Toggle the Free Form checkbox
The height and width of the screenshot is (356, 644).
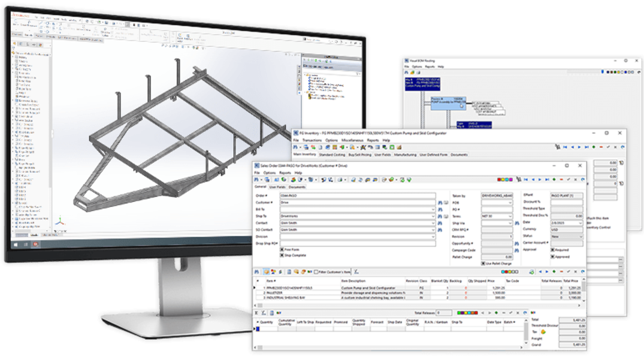coord(282,249)
